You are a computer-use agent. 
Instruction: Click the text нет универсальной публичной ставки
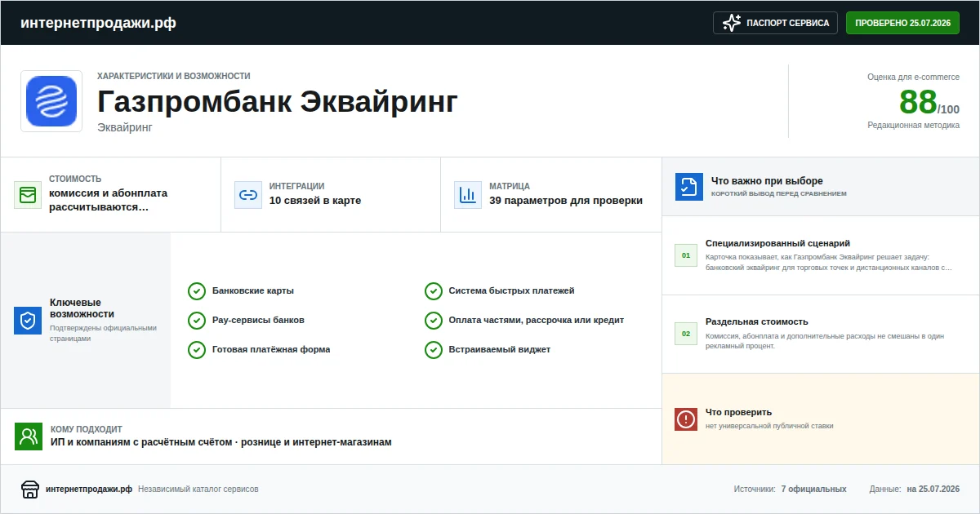click(769, 426)
